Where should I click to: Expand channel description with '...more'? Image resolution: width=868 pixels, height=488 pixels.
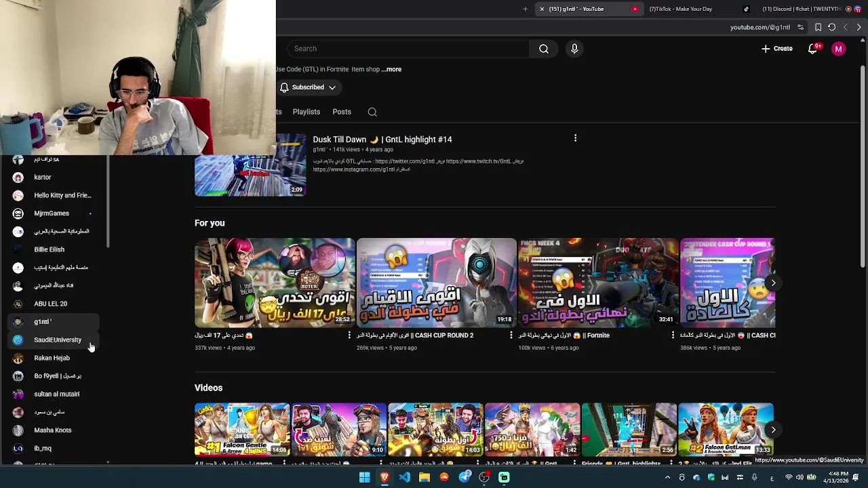(391, 69)
